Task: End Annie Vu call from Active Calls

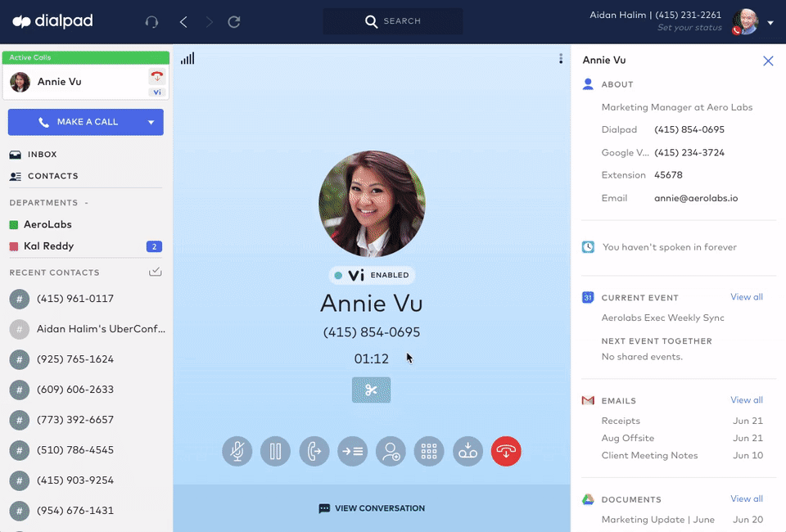Action: 157,77
